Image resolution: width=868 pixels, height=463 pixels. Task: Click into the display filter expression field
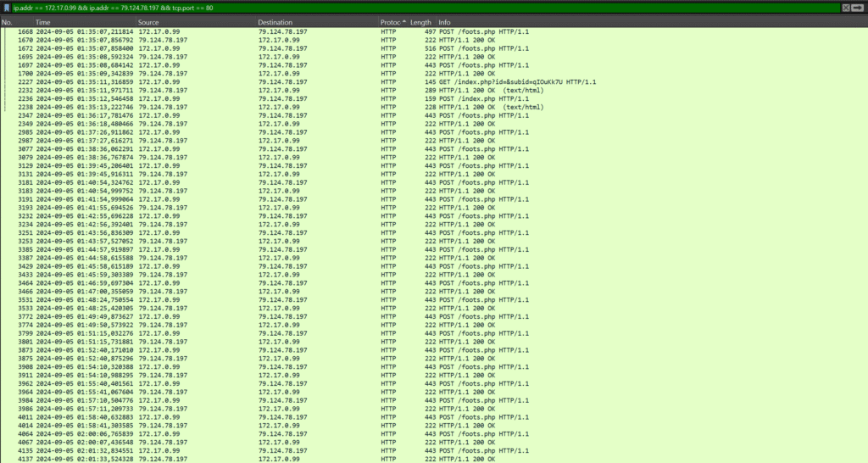(x=426, y=8)
